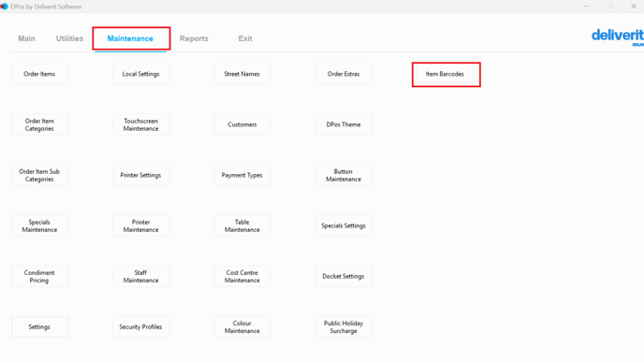Open Street Names list
The width and height of the screenshot is (644, 362).
pos(241,74)
